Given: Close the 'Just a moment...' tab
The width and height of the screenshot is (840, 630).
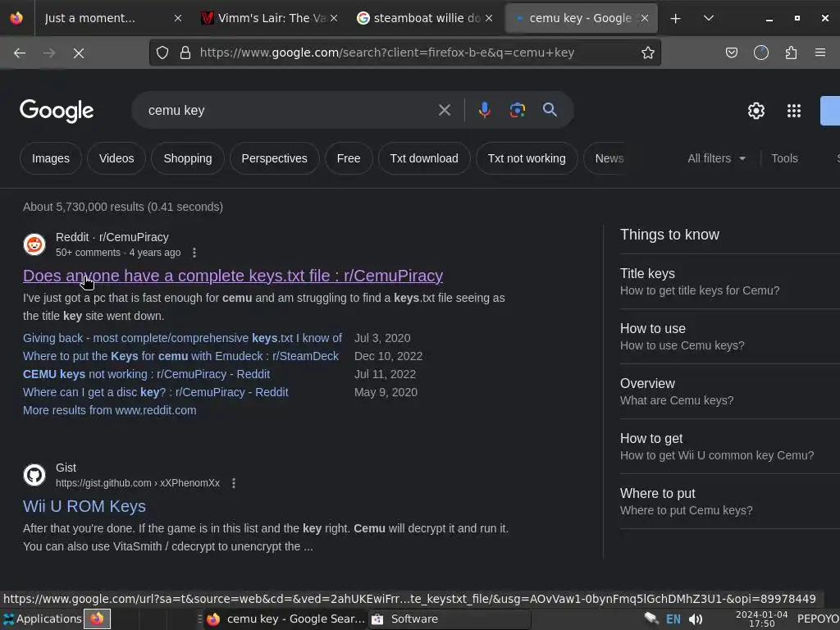Looking at the screenshot, I should (x=178, y=18).
